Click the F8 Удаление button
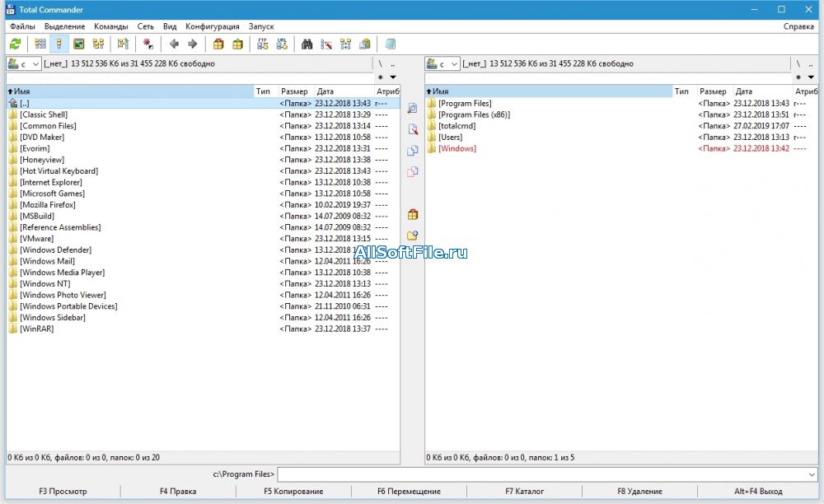This screenshot has height=504, width=824. point(639,492)
